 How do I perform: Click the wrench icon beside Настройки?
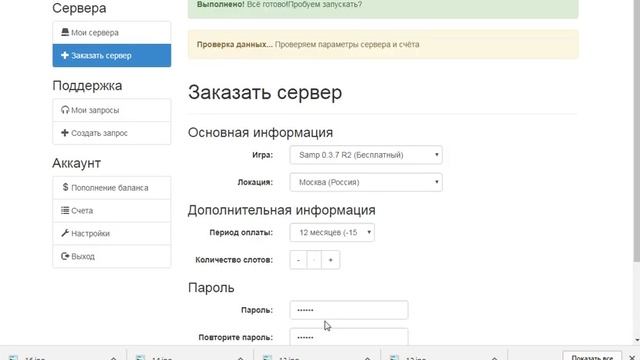tap(65, 233)
